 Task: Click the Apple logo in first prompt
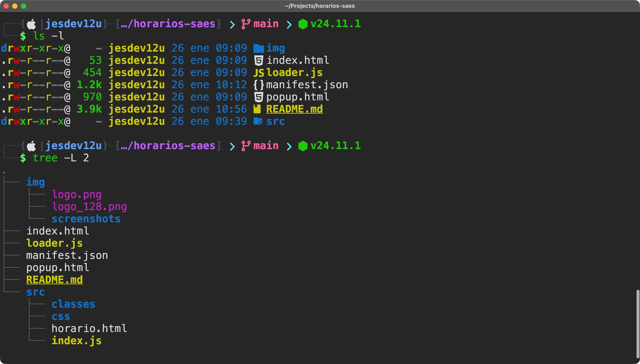click(x=31, y=24)
